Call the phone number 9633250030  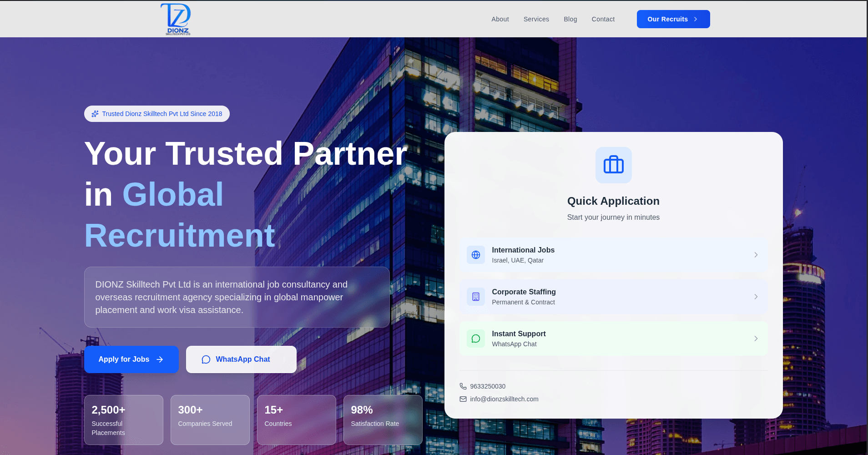point(488,386)
